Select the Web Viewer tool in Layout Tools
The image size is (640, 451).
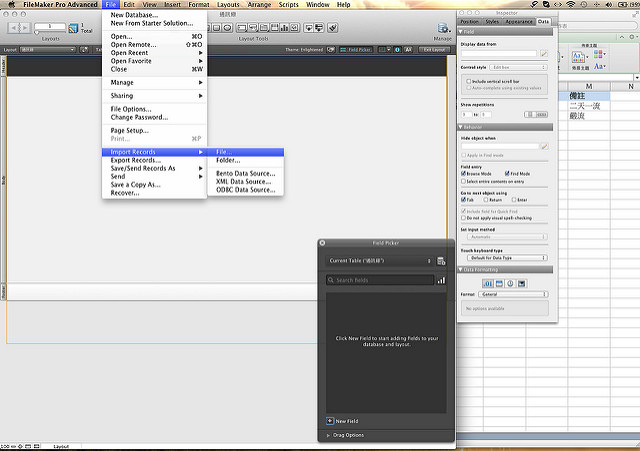tap(294, 28)
